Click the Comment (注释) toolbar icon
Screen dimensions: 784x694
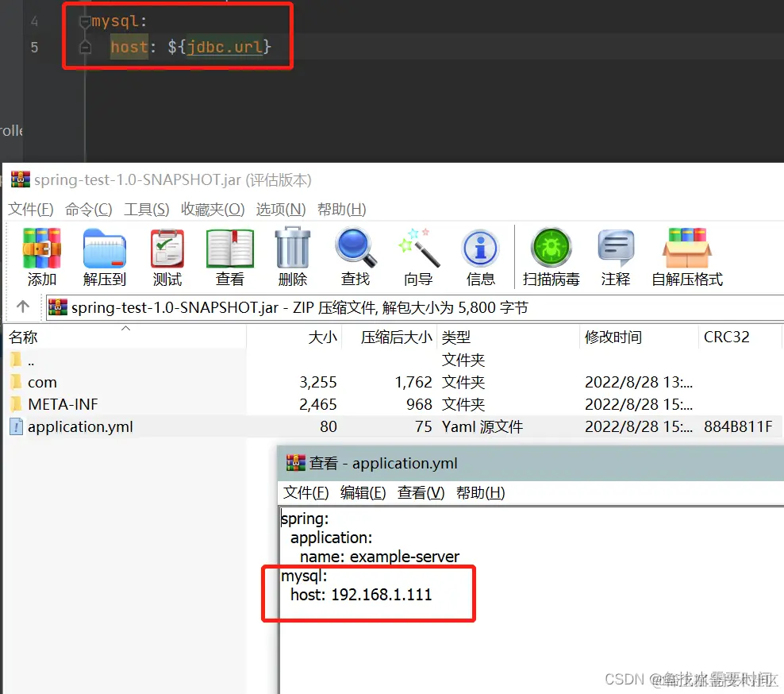(616, 249)
